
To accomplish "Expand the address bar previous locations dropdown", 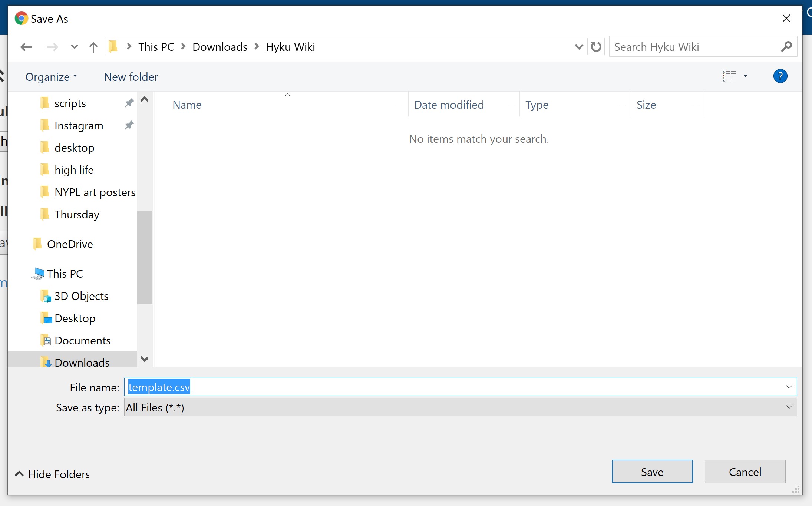I will click(x=578, y=47).
